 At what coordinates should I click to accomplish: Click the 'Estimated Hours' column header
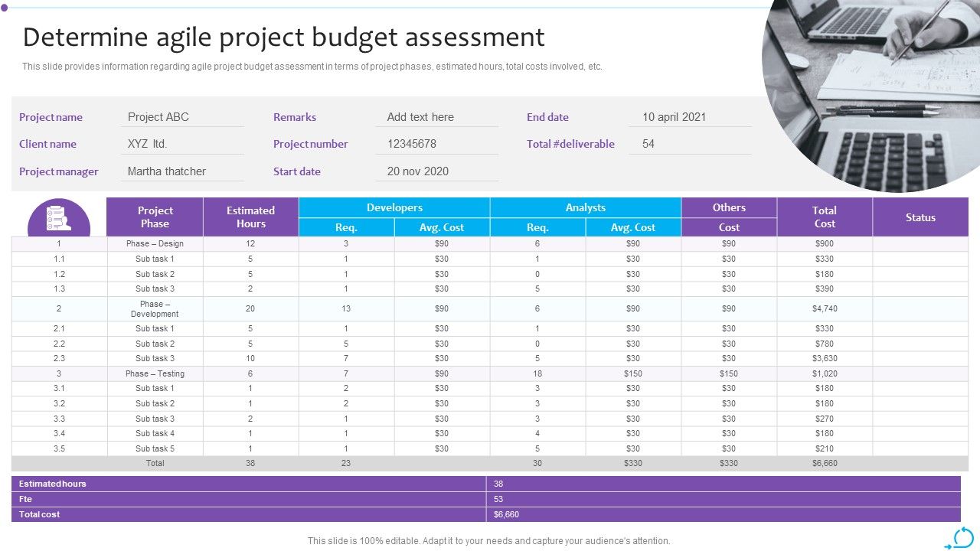pyautogui.click(x=251, y=217)
